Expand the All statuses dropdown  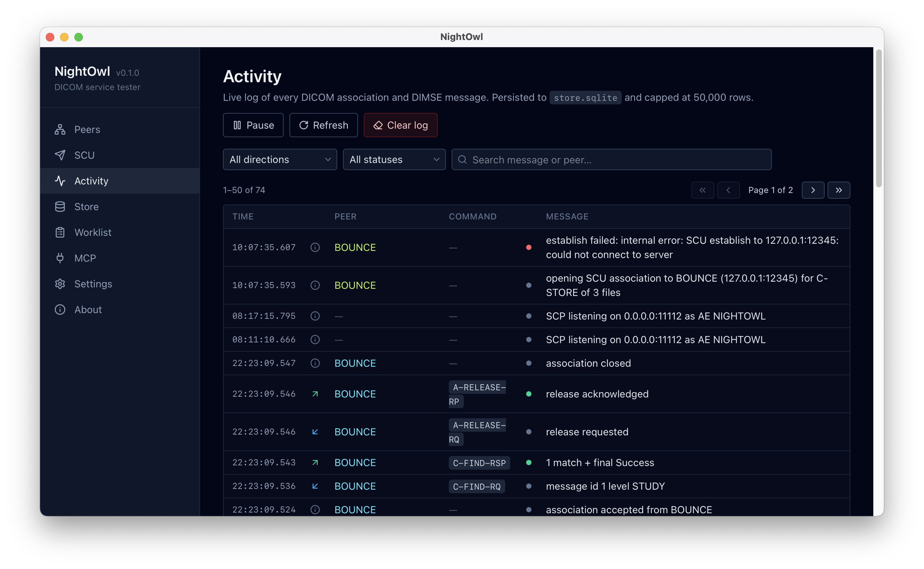(x=394, y=159)
